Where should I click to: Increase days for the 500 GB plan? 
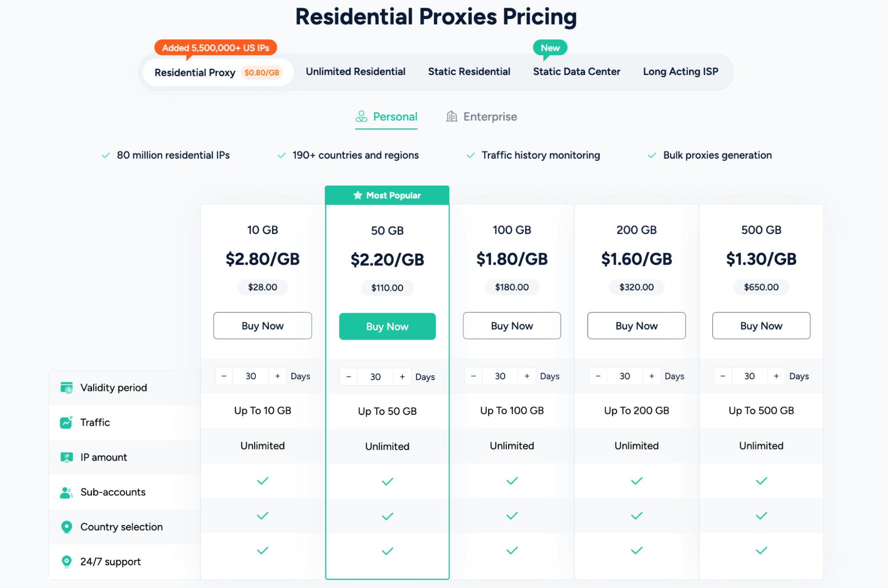coord(776,376)
